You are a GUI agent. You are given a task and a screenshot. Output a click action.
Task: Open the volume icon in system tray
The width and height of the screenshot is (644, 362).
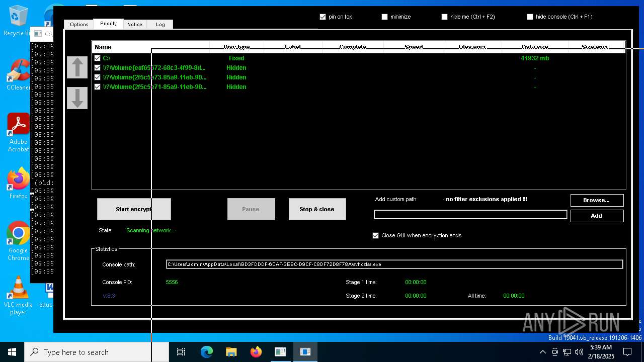coord(579,352)
